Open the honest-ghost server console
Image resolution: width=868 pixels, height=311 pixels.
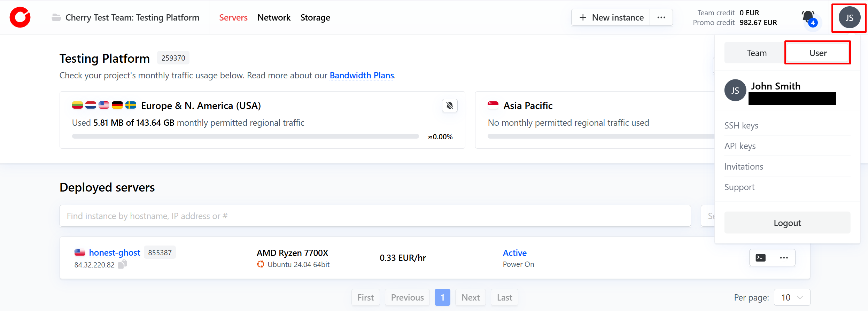point(760,258)
